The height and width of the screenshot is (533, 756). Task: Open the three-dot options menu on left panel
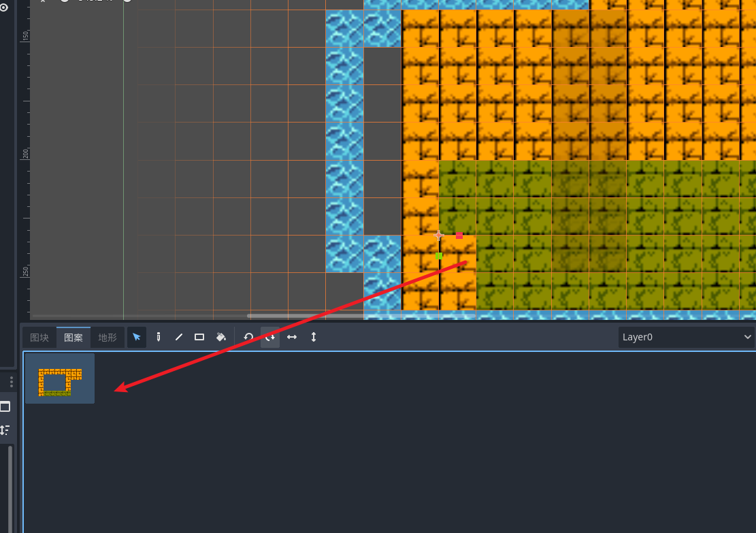point(11,382)
